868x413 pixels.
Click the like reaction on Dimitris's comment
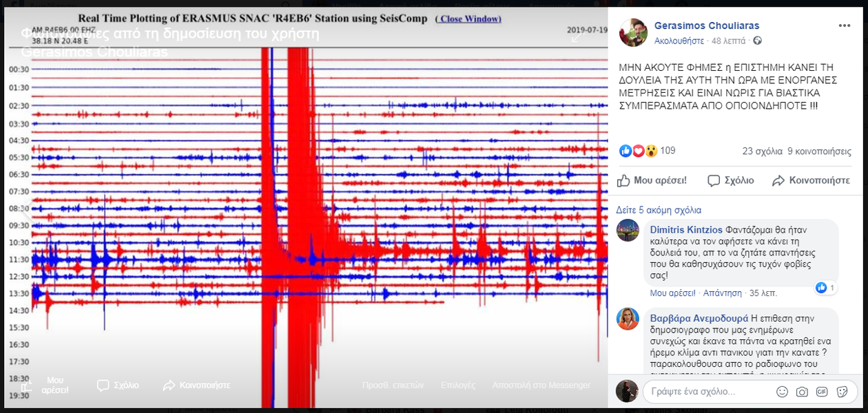pos(821,288)
